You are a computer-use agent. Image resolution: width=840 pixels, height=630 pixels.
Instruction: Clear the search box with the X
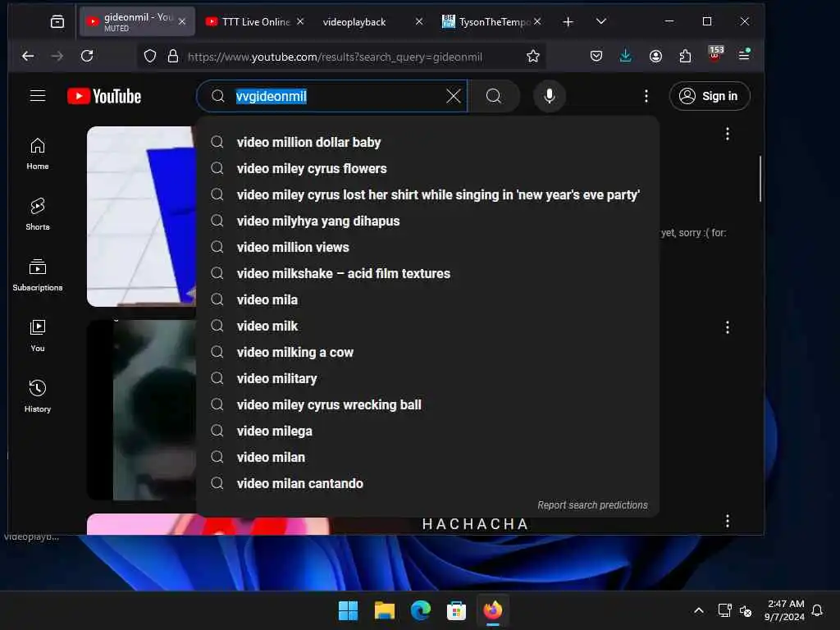coord(453,97)
